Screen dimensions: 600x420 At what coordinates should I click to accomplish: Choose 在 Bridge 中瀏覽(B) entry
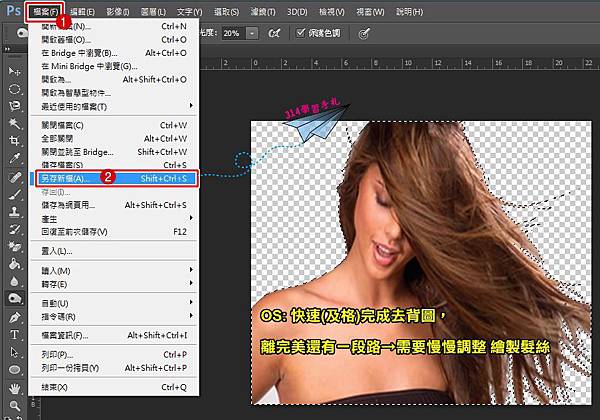114,53
